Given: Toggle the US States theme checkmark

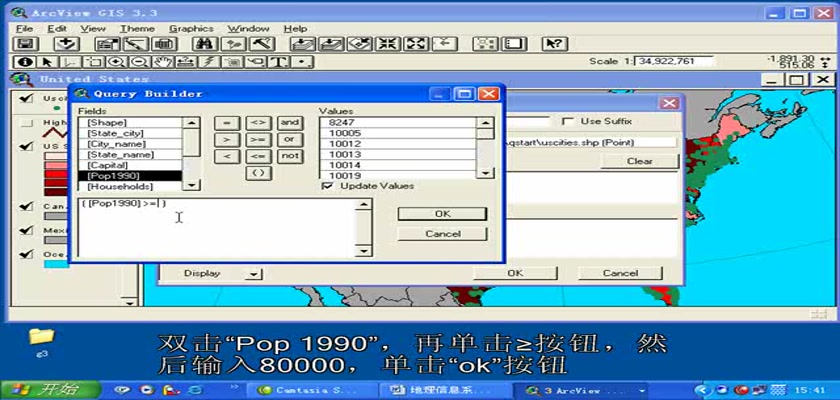Looking at the screenshot, I should [x=26, y=146].
